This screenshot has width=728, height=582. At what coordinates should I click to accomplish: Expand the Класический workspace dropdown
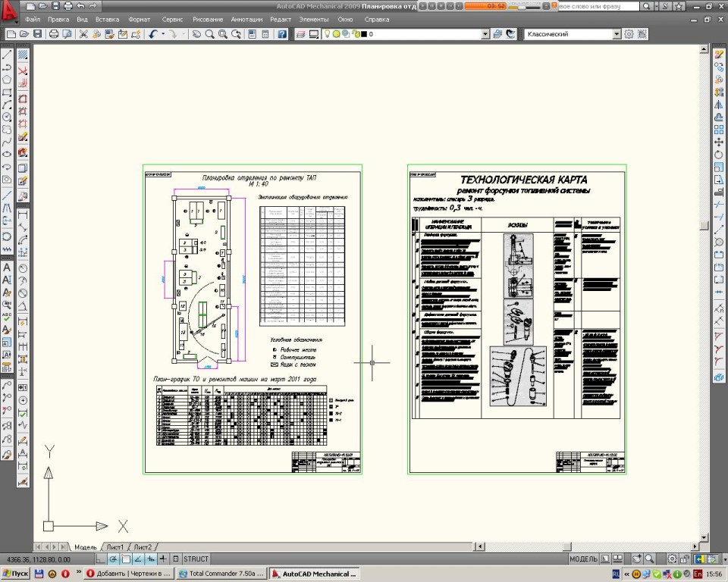click(617, 34)
